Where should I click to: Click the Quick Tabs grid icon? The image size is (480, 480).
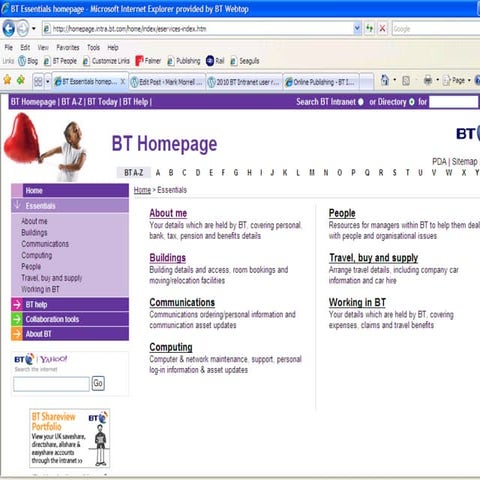38,82
